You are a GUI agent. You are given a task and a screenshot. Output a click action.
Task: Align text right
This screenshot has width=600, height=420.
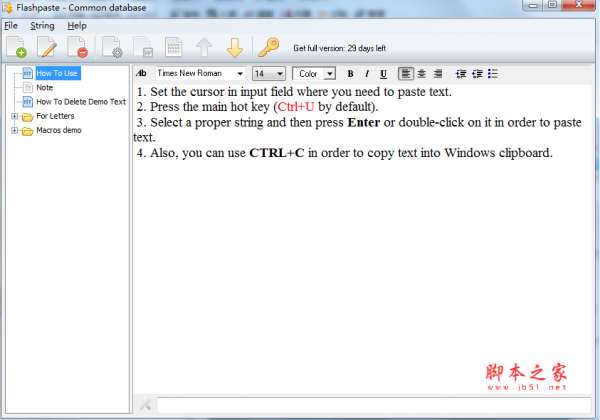[438, 73]
